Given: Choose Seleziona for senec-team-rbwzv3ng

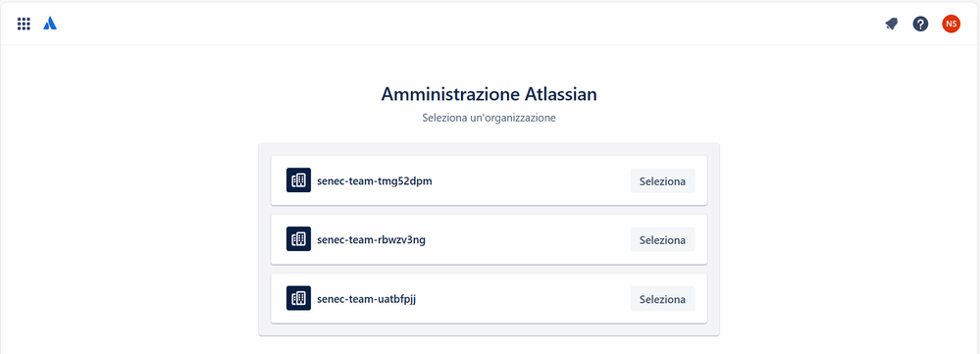Looking at the screenshot, I should coord(662,239).
